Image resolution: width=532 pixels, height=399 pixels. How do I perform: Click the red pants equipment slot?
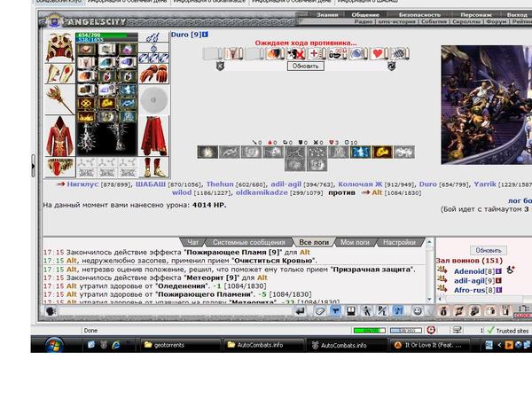[153, 137]
